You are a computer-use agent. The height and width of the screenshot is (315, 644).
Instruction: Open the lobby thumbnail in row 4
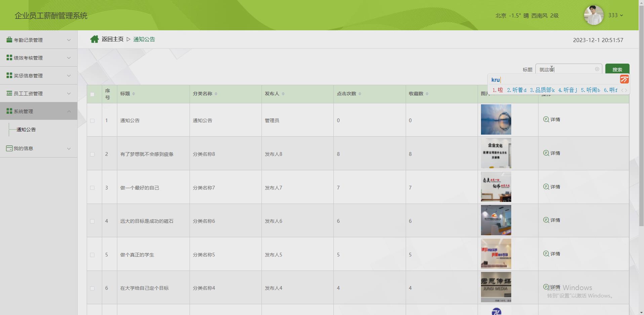[496, 220]
